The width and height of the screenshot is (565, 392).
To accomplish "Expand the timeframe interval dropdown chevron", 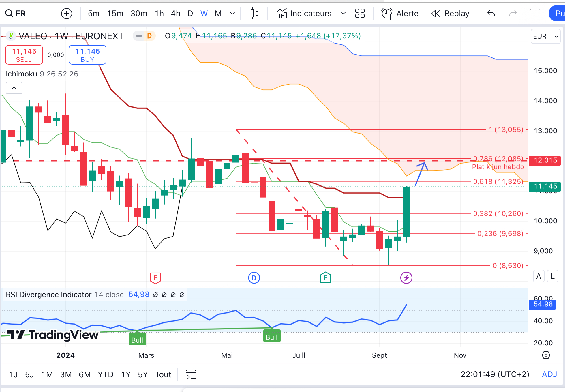I will [232, 13].
